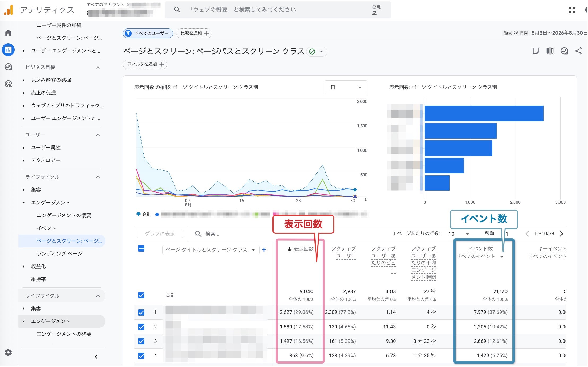Open the ユーザー属性 item
The height and width of the screenshot is (367, 588).
[46, 148]
